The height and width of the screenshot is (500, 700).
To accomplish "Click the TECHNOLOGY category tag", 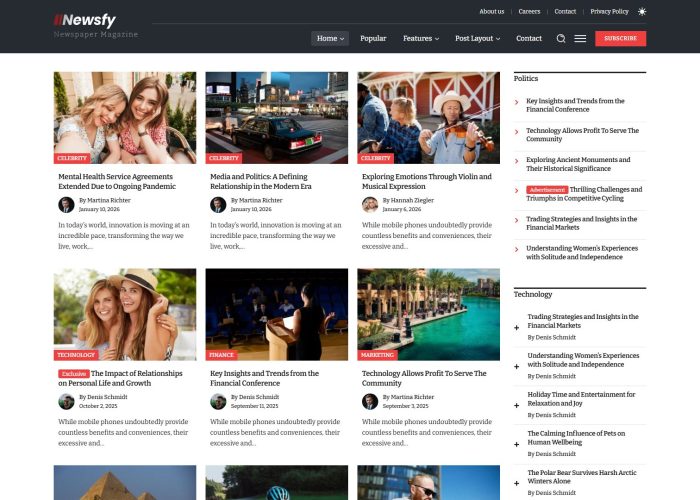I will click(x=76, y=355).
